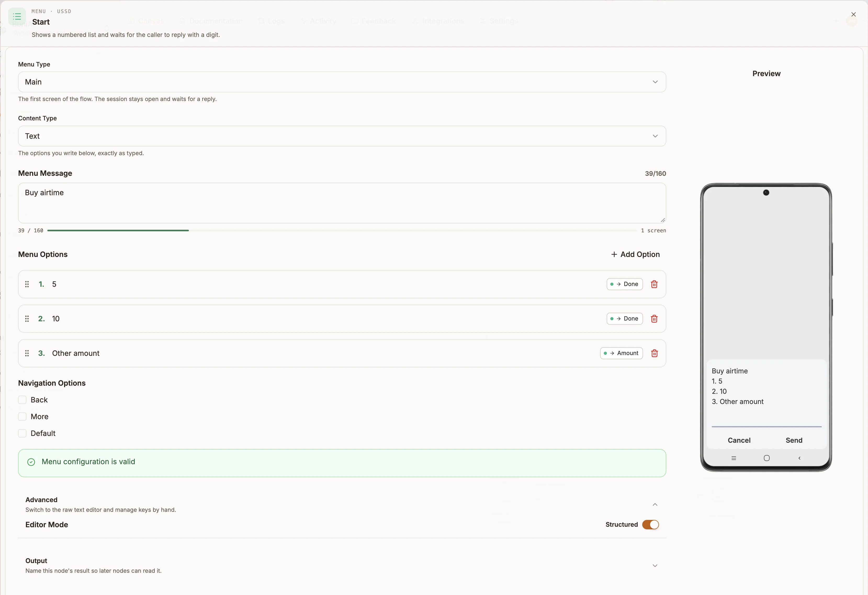The image size is (868, 595).
Task: Click the 'Menu Options' heading
Action: 43,254
